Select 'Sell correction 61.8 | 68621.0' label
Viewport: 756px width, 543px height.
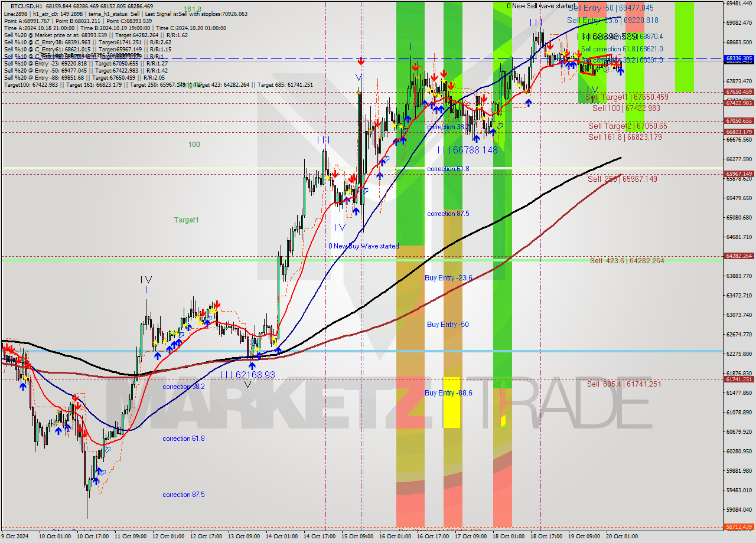(622, 49)
